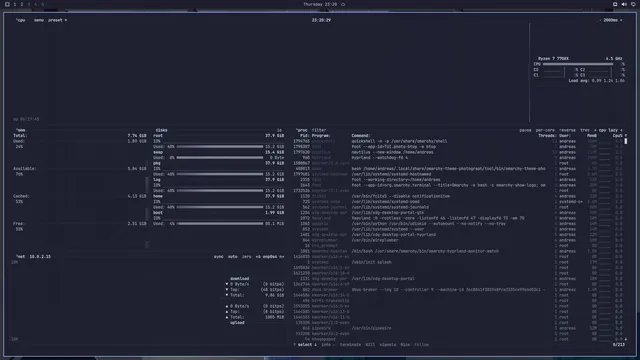
Task: Toggle reverse sorting of processes
Action: coord(567,130)
